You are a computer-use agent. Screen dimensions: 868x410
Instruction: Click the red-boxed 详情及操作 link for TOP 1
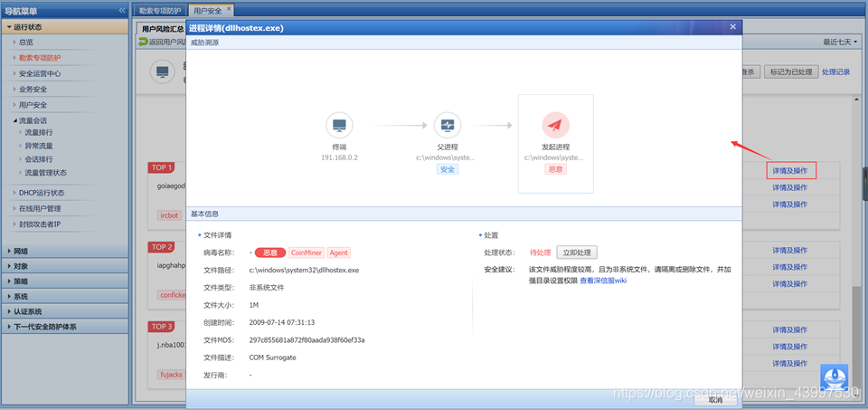tap(790, 170)
